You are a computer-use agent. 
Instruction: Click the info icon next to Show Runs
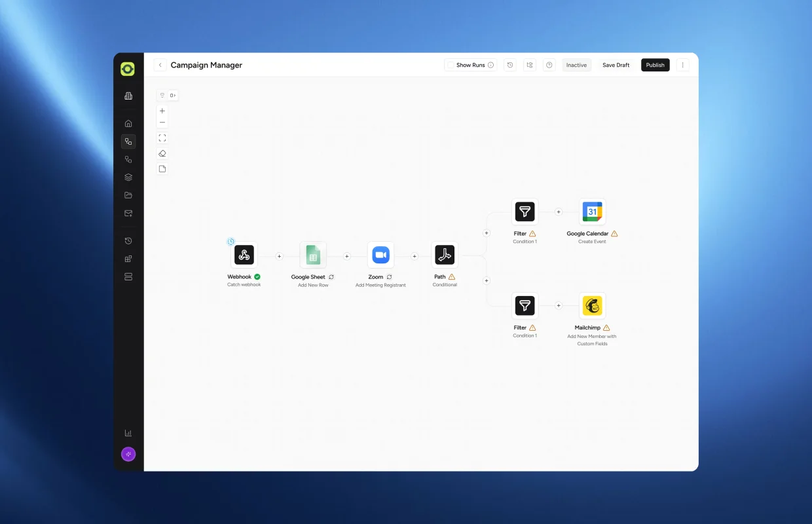coord(490,65)
